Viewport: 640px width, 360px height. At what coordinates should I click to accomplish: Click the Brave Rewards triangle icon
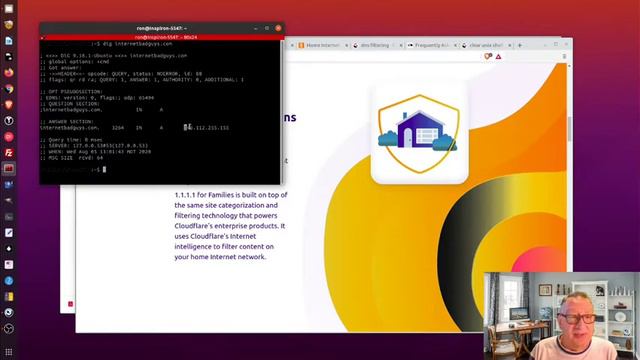click(498, 56)
